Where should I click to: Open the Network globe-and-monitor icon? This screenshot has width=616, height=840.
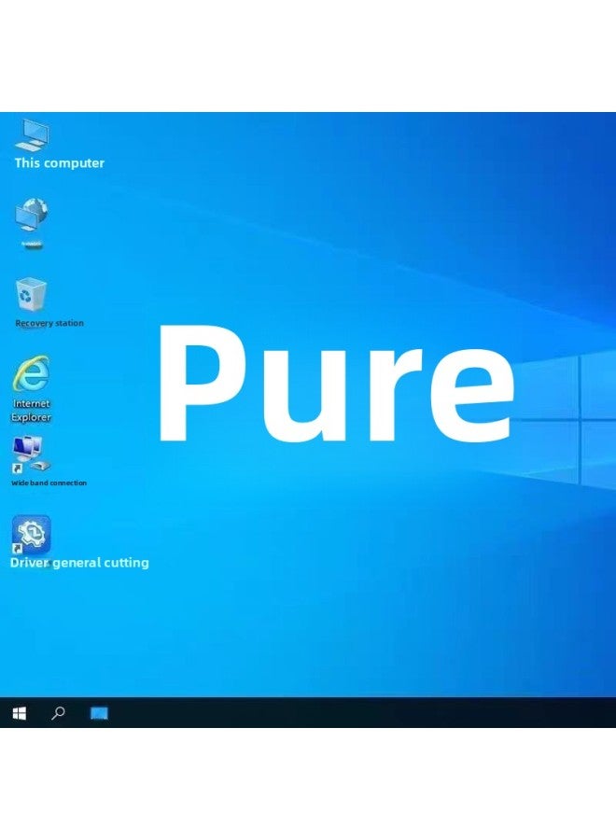pos(31,216)
